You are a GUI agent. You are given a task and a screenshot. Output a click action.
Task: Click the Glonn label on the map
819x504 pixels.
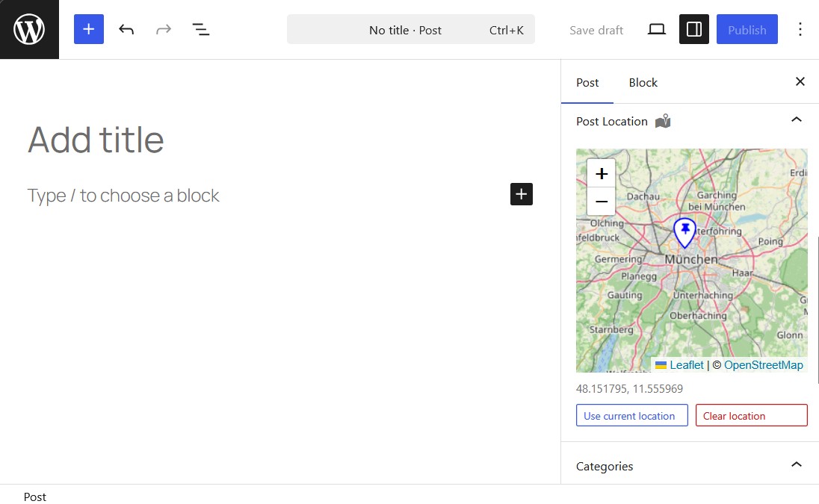789,335
